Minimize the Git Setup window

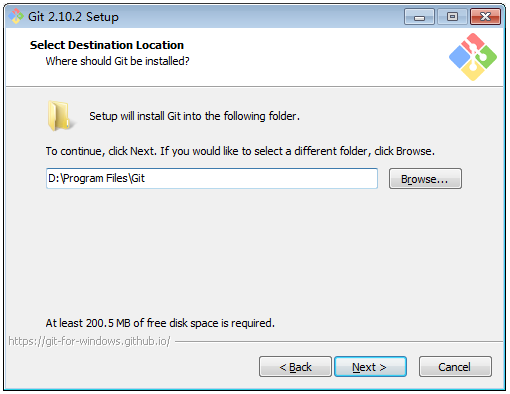(419, 17)
